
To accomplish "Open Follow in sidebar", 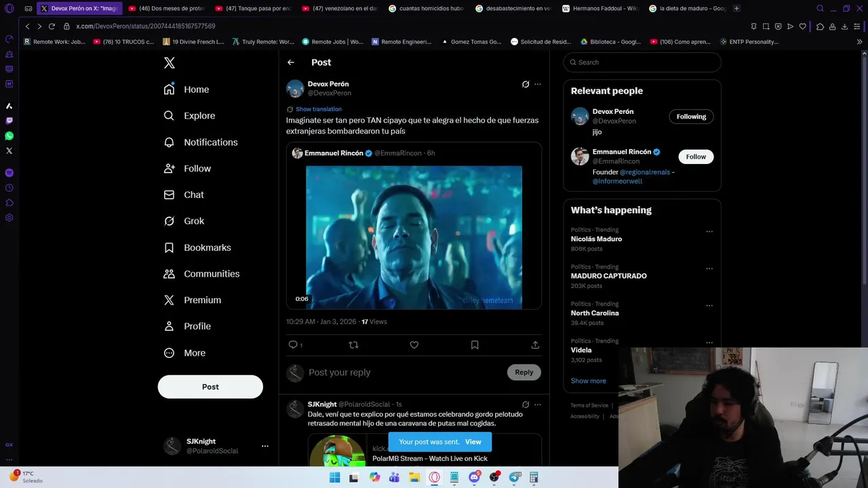I will [187, 169].
